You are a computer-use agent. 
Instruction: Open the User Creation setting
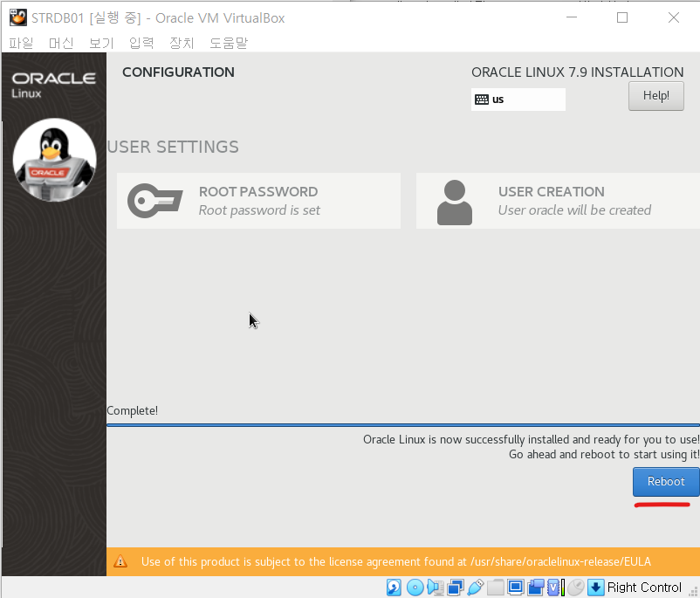pyautogui.click(x=558, y=201)
